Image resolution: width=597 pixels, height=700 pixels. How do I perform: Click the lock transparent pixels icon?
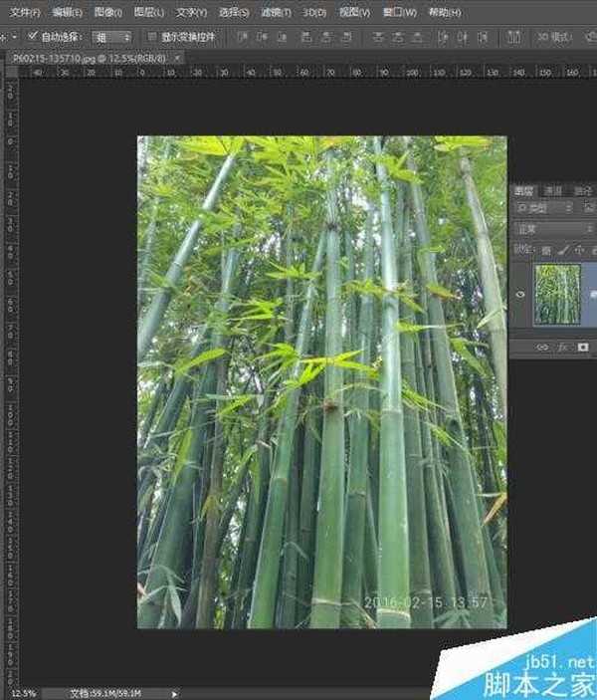tap(547, 249)
